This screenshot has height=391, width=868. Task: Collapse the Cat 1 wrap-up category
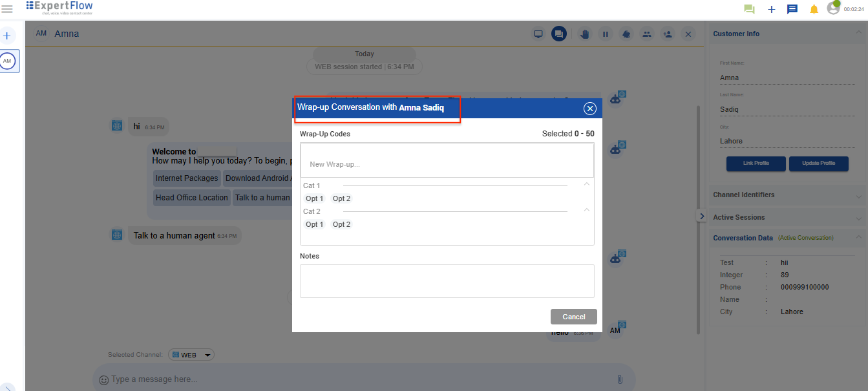[586, 185]
